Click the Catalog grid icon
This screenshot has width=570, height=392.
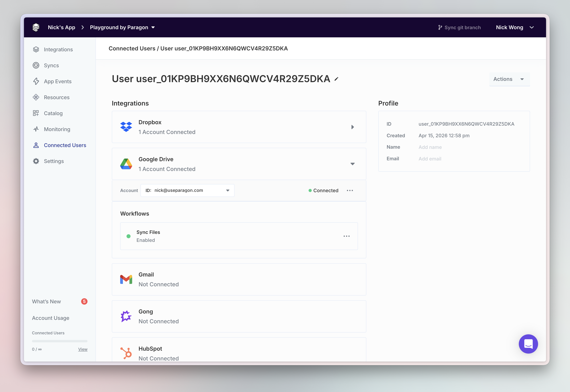[x=36, y=113]
